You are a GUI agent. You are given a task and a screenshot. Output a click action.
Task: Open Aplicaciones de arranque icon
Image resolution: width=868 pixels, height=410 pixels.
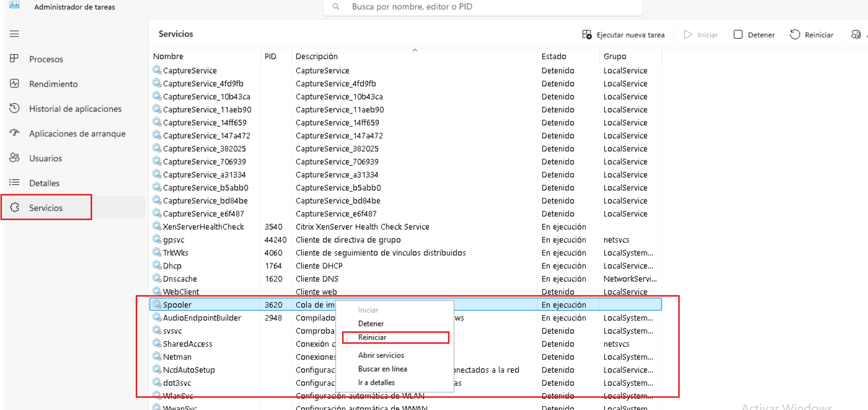point(14,133)
